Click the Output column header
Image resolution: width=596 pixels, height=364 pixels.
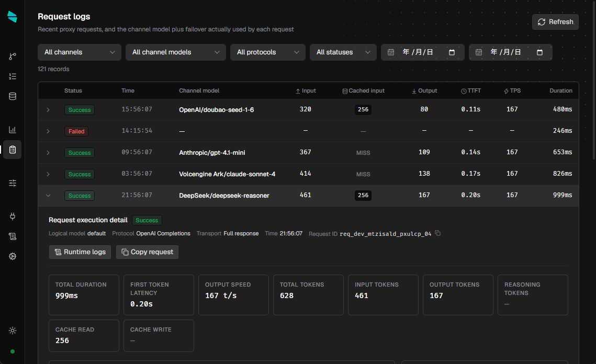coord(424,91)
